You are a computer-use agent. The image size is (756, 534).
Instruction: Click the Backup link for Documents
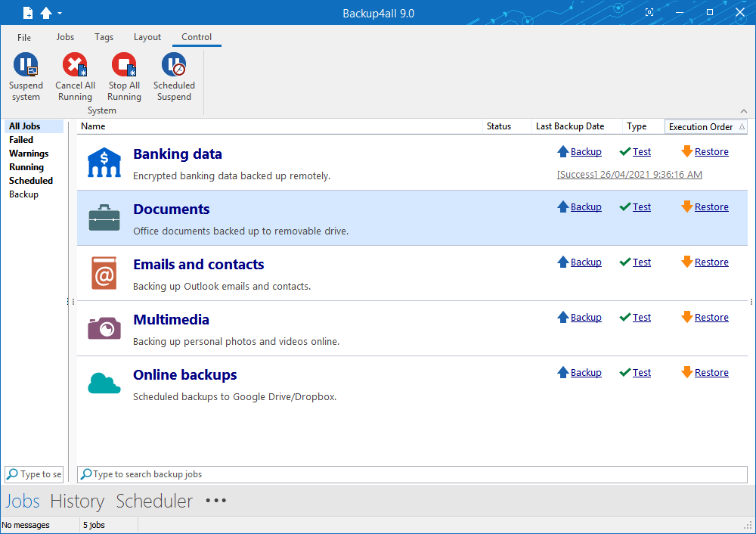coord(585,207)
